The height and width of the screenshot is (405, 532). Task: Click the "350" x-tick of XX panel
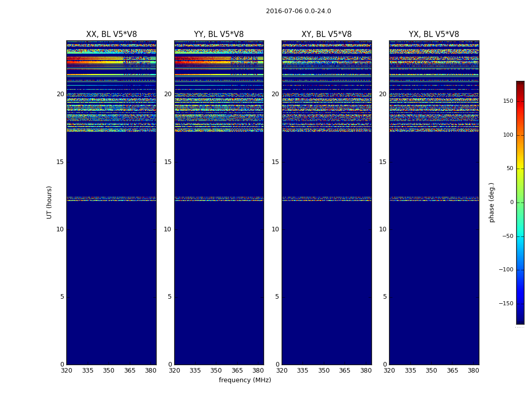point(108,371)
